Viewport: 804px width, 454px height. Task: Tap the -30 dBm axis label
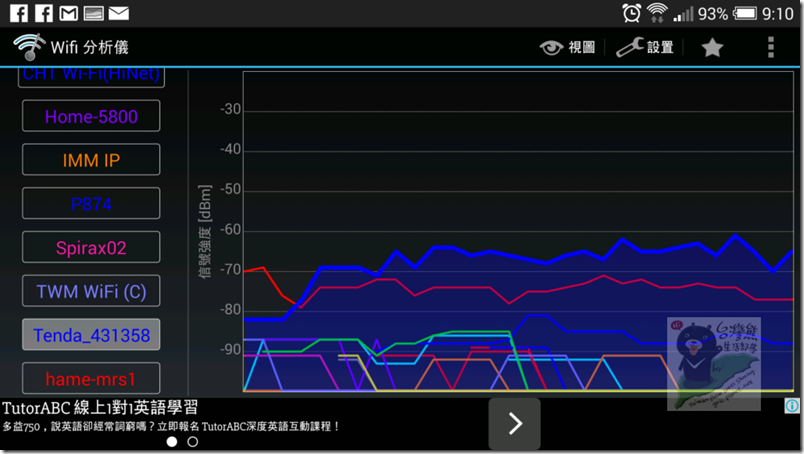[230, 109]
